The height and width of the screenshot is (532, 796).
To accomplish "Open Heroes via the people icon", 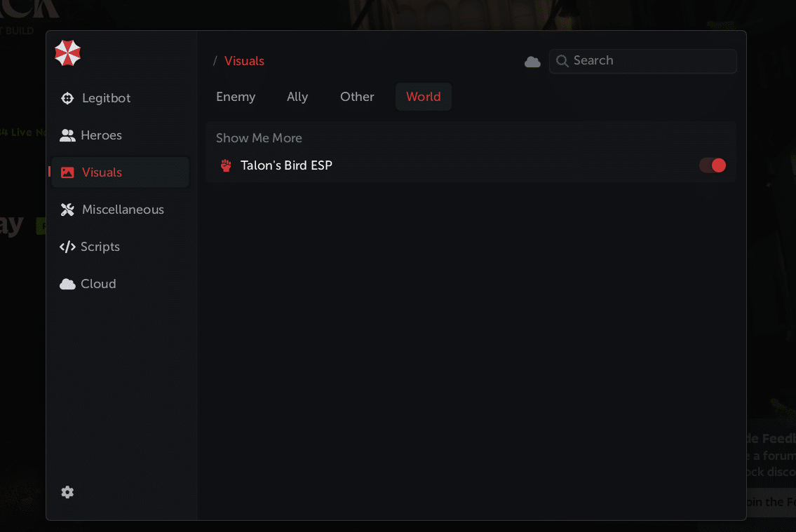I will click(67, 135).
